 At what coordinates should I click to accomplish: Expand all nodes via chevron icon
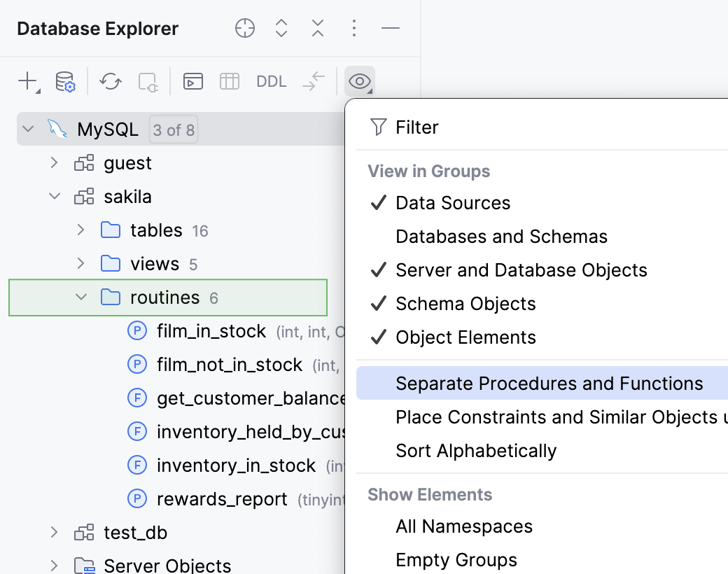(281, 28)
